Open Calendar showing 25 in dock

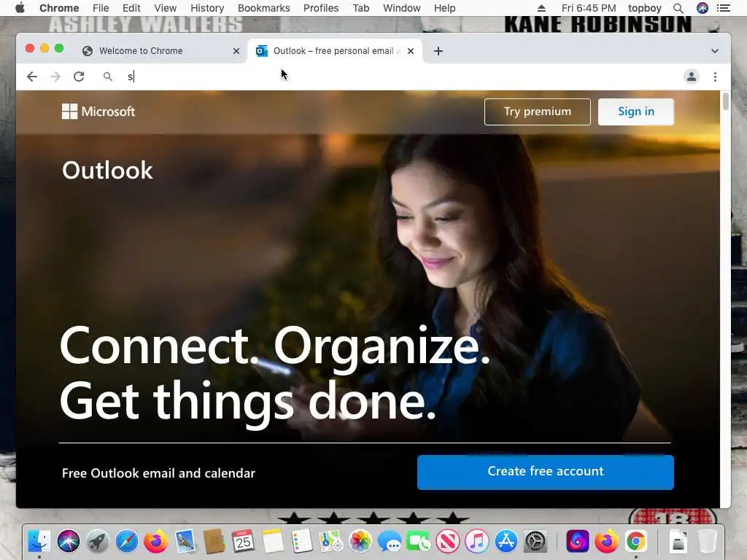pos(244,542)
